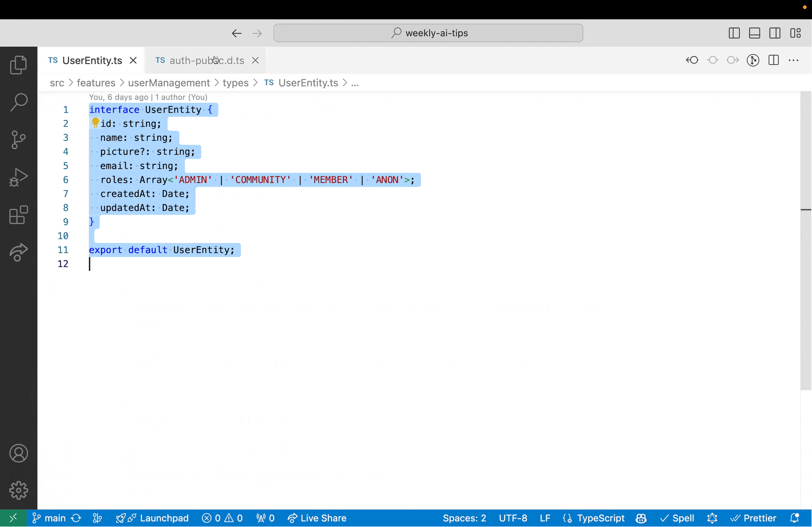Open the Extensions view icon

click(x=19, y=215)
